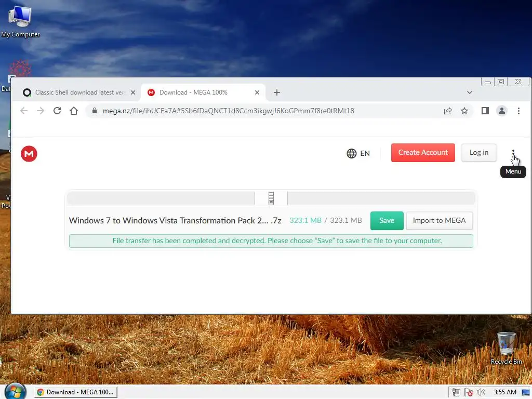Toggle the Chrome side panel icon
Screen dimensions: 532x399
tap(485, 111)
